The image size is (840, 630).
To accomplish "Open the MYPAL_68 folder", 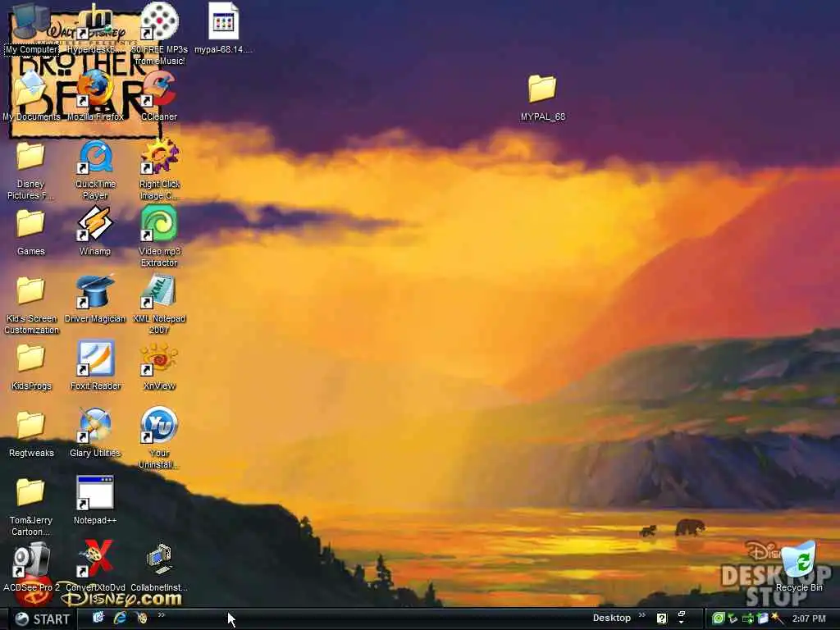I will tap(543, 98).
